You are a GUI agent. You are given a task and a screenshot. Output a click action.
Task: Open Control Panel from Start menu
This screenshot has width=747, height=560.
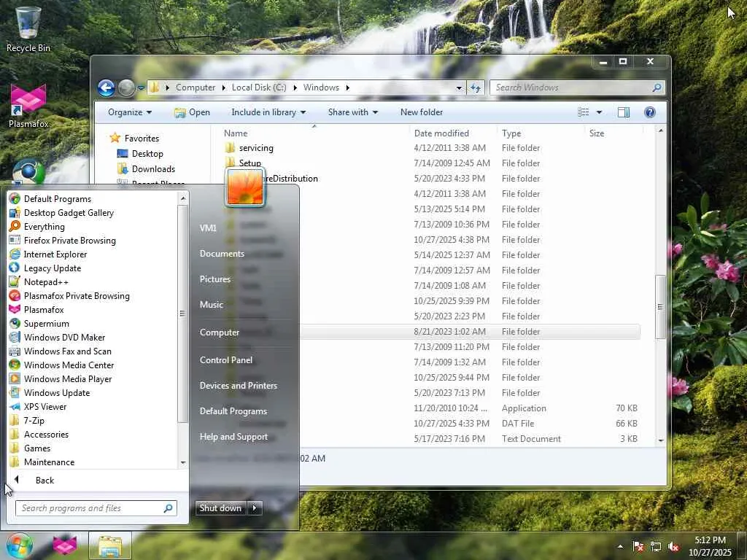(x=226, y=360)
